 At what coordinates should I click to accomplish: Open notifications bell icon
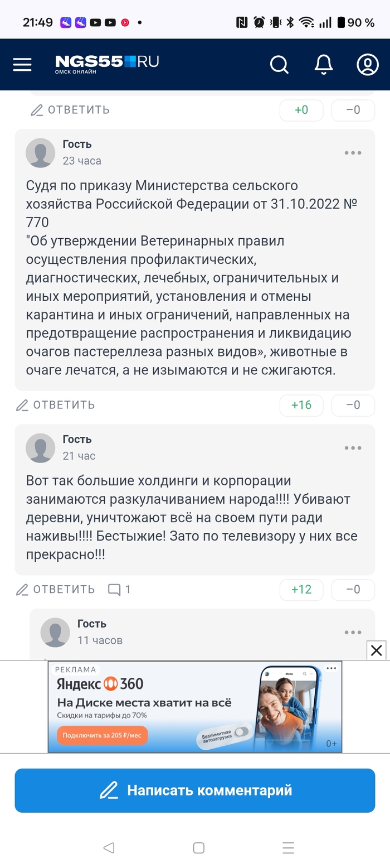(x=324, y=65)
